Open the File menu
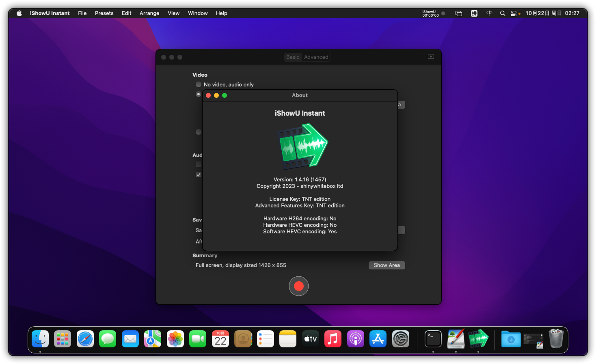596x364 pixels. [x=82, y=13]
